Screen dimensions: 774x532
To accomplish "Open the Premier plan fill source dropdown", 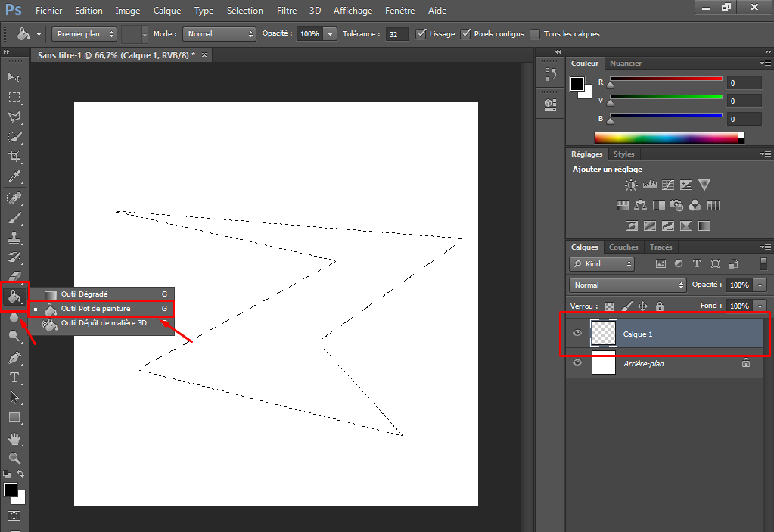I will [84, 33].
